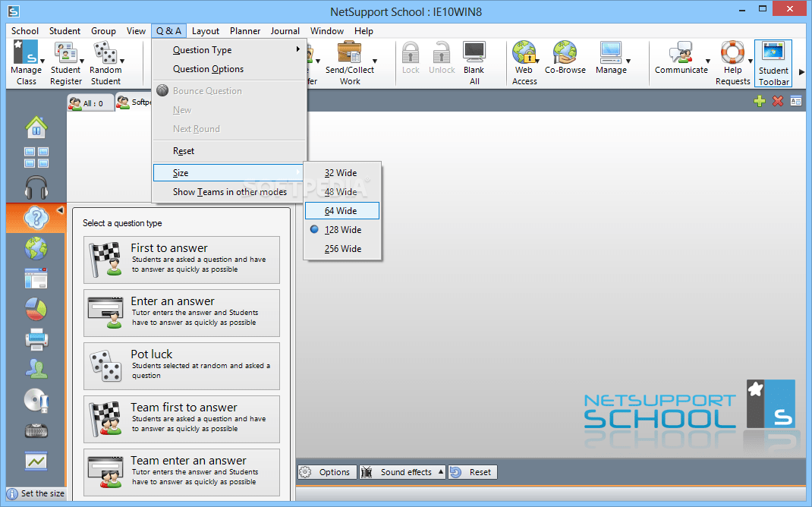The height and width of the screenshot is (507, 812).
Task: Open the School menu
Action: pos(25,31)
